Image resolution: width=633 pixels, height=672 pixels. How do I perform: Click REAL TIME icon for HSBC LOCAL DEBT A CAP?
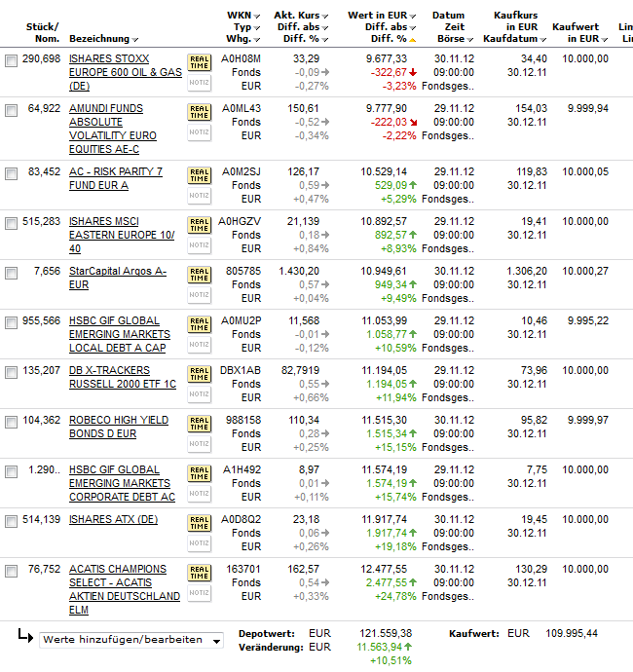[x=200, y=324]
